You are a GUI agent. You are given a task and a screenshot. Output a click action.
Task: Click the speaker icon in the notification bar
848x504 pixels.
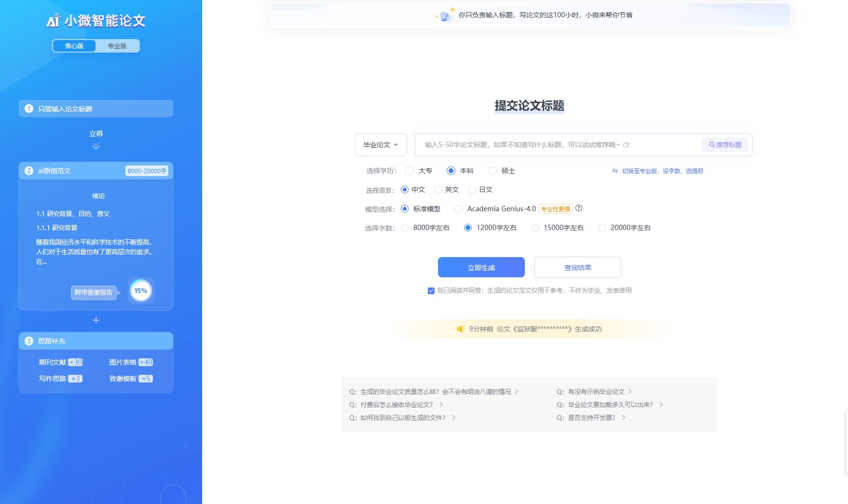[461, 328]
